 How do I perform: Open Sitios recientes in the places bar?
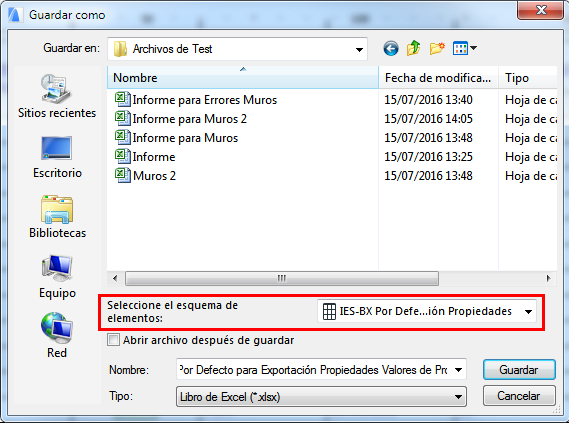(57, 96)
